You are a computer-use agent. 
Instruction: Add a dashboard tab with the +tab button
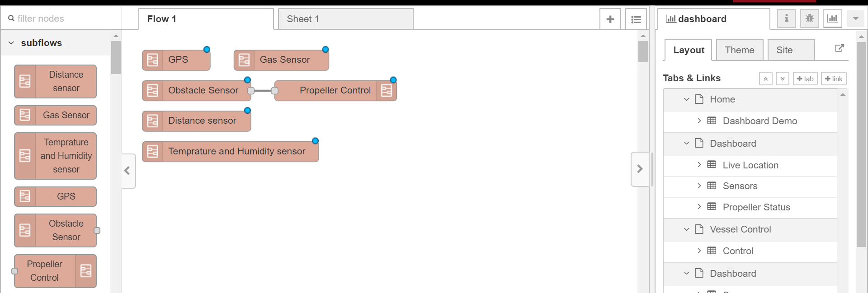(806, 79)
